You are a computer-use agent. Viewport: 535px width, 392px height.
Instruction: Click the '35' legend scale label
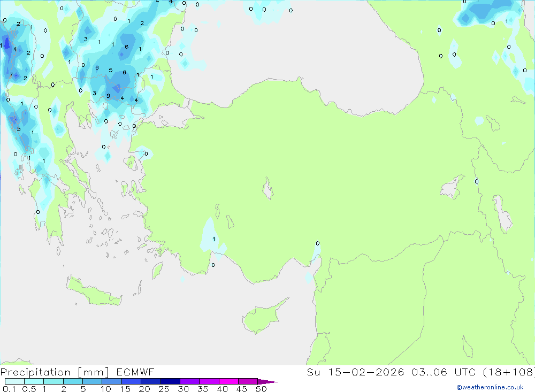pyautogui.click(x=203, y=389)
